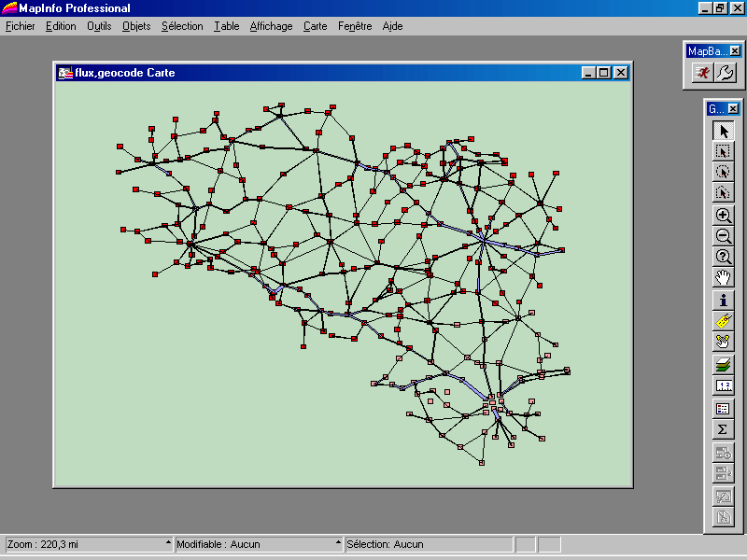Screen dimensions: 747x560
Task: Close the flux,geocode Carte window
Action: 621,73
